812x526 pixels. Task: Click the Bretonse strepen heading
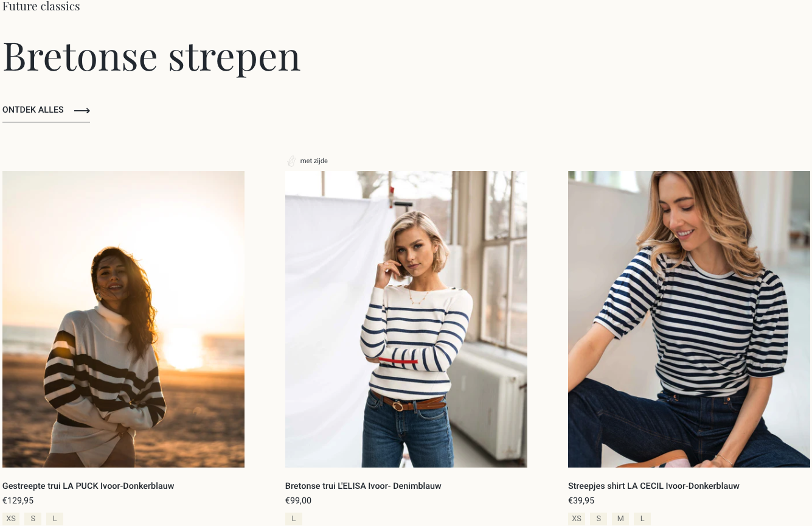151,57
